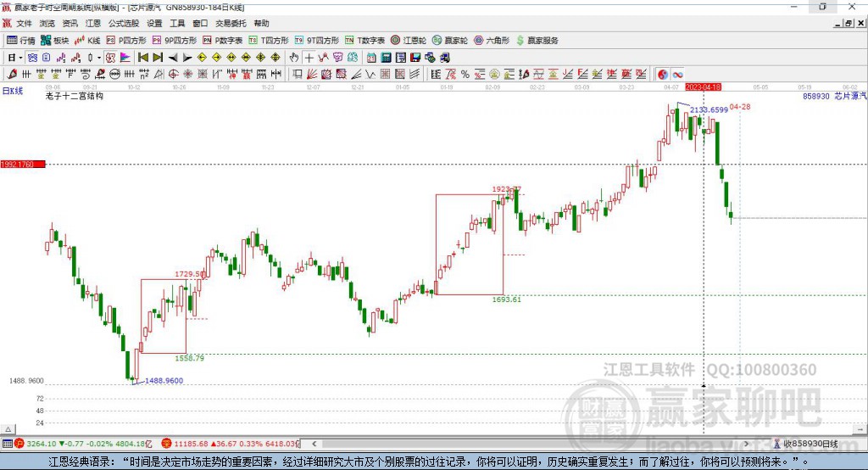Click the blue 1488.9600 low price label
The width and height of the screenshot is (868, 470).
[x=164, y=380]
